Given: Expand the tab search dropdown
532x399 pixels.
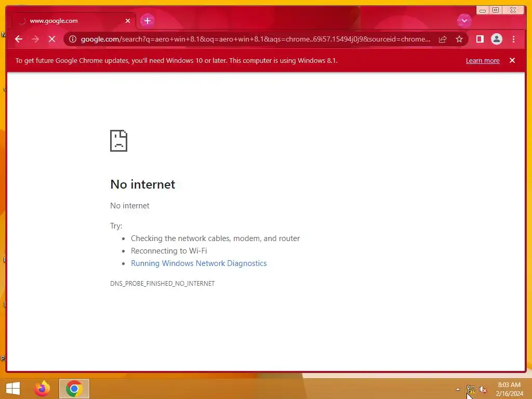Looking at the screenshot, I should click(464, 21).
